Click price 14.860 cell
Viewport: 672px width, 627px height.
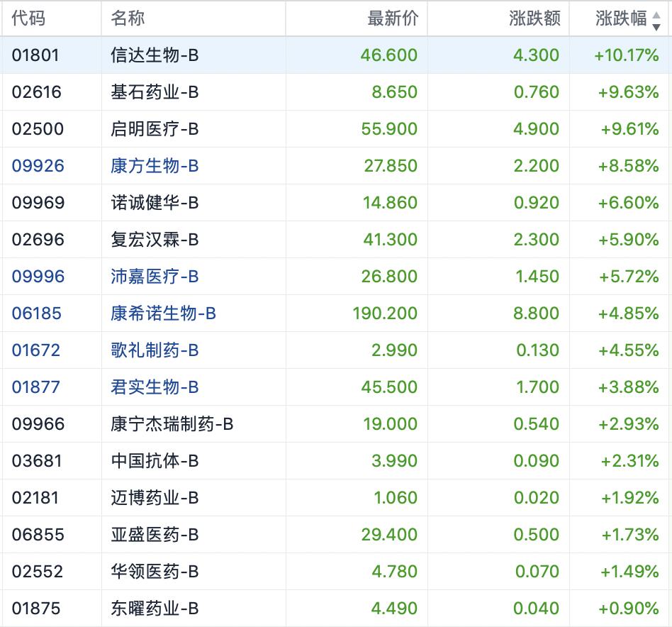(x=390, y=203)
